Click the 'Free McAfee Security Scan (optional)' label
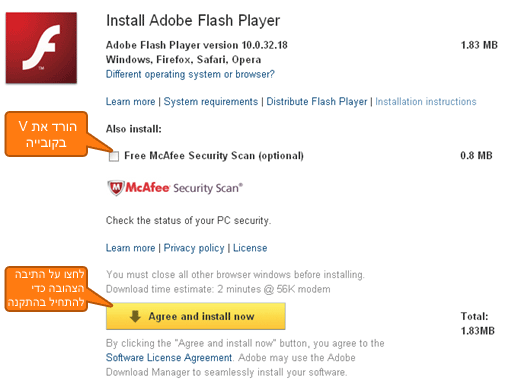The image size is (524, 389). [x=214, y=156]
